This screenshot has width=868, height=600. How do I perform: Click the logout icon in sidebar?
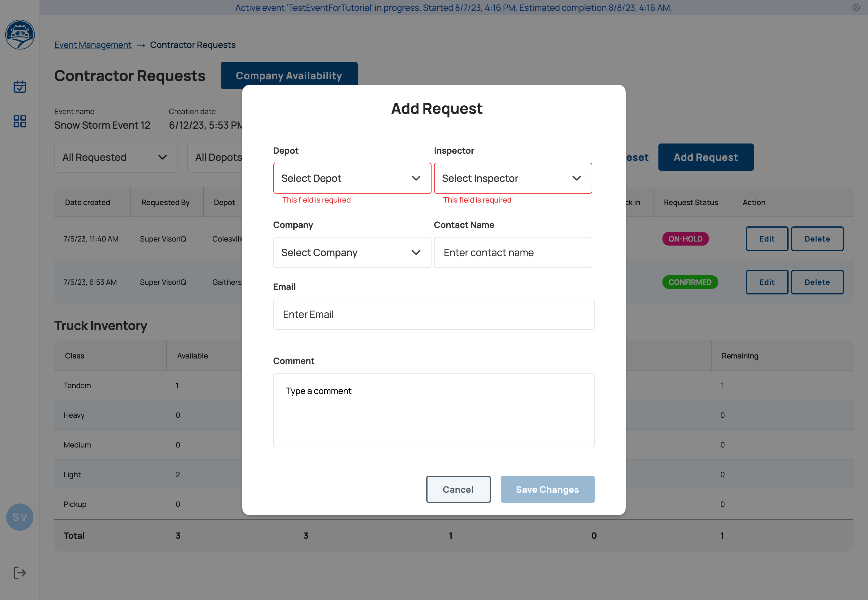click(x=20, y=572)
